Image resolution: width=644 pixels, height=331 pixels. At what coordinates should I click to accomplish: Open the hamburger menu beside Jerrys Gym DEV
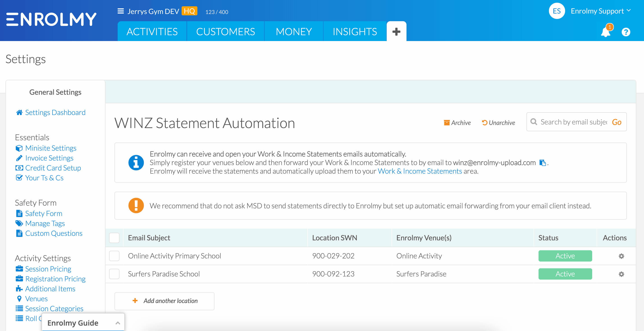pyautogui.click(x=121, y=11)
